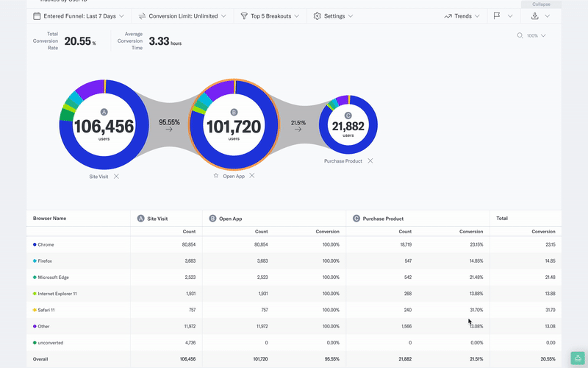
Task: Expand the chevron next to the download icon
Action: (548, 16)
